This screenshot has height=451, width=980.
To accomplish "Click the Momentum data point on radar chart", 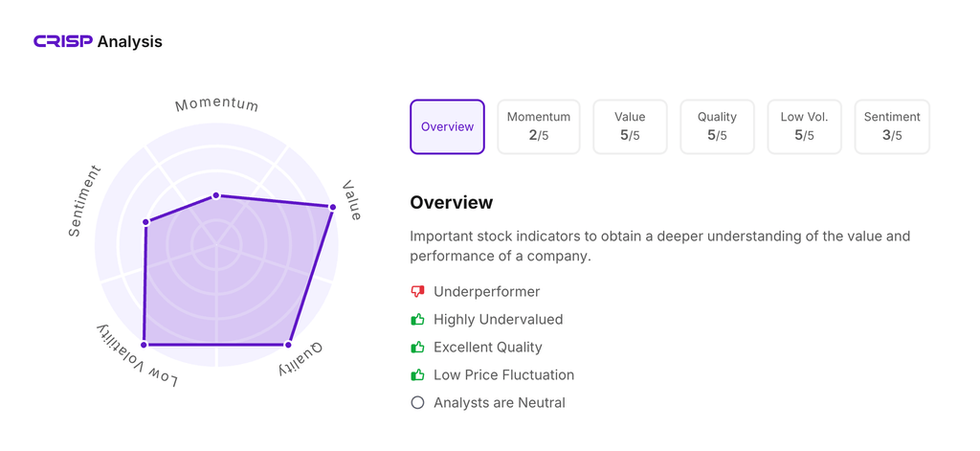I will 216,195.
